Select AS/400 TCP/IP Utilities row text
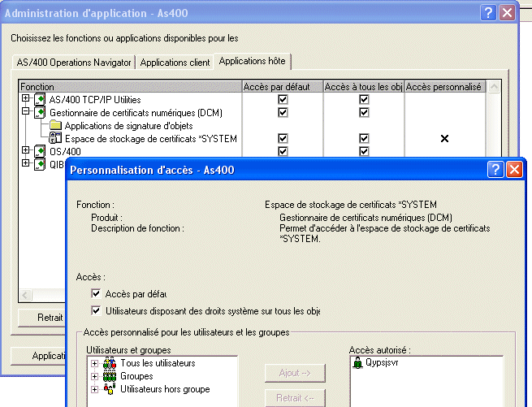This screenshot has height=407, width=532. [95, 100]
